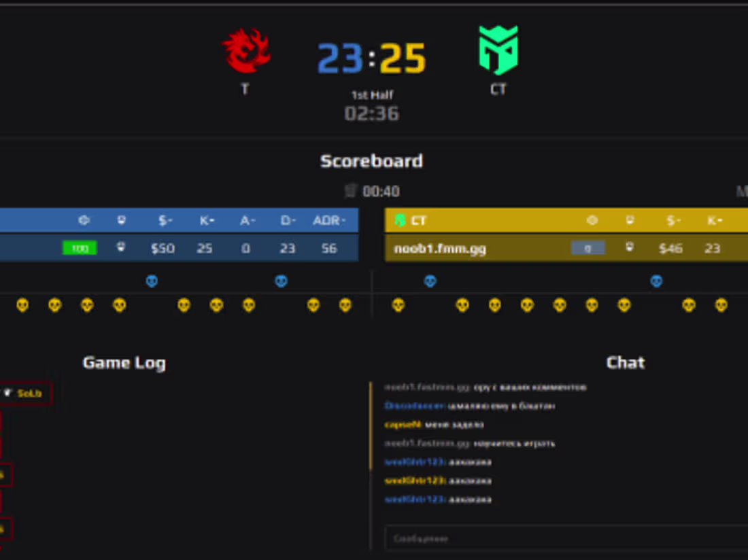The height and width of the screenshot is (560, 748).
Task: Click the capseN username in chat
Action: pos(403,424)
